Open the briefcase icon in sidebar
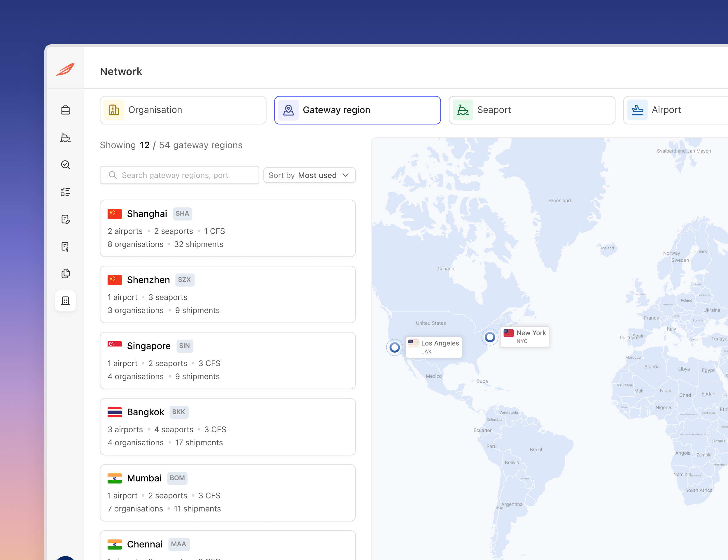728x560 pixels. [x=65, y=110]
